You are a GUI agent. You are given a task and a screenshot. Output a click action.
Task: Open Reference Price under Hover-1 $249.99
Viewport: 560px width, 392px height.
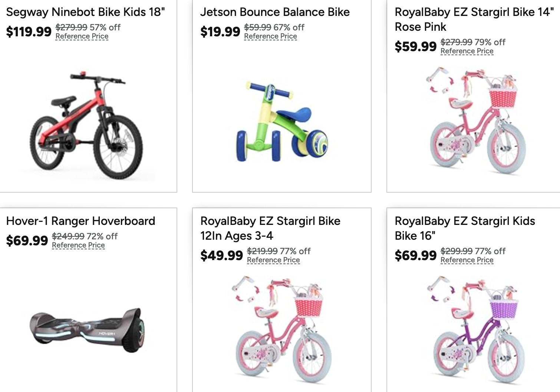[78, 245]
